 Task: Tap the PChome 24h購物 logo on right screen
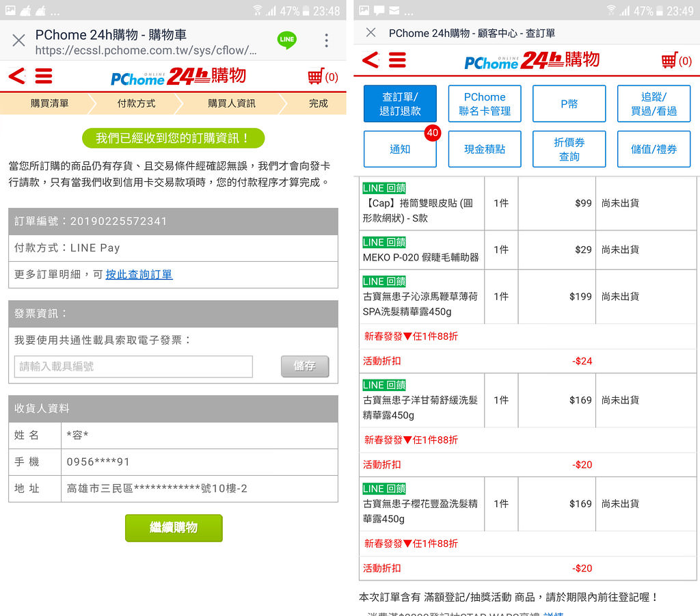tap(532, 60)
